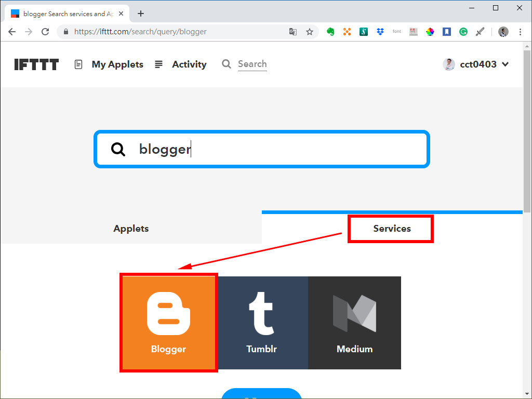The image size is (532, 399).
Task: Reload the page with the refresh icon
Action: tap(45, 32)
